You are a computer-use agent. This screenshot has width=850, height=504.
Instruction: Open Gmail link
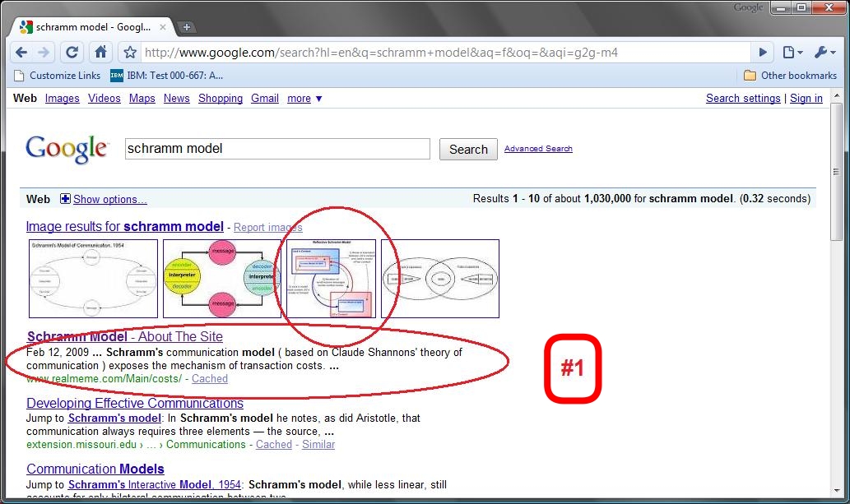tap(264, 98)
